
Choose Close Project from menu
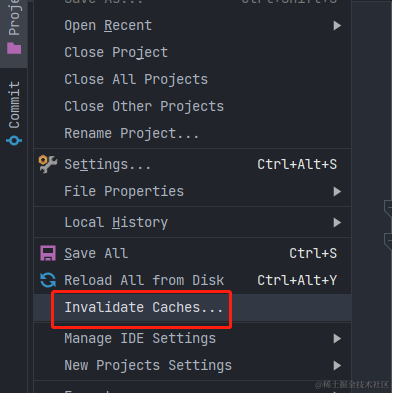click(192, 52)
